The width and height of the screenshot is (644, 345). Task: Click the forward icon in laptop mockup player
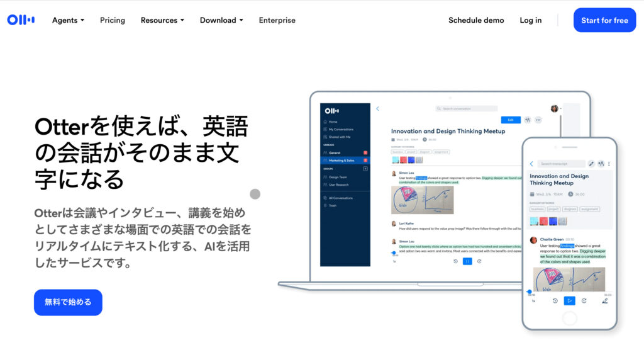pos(479,261)
